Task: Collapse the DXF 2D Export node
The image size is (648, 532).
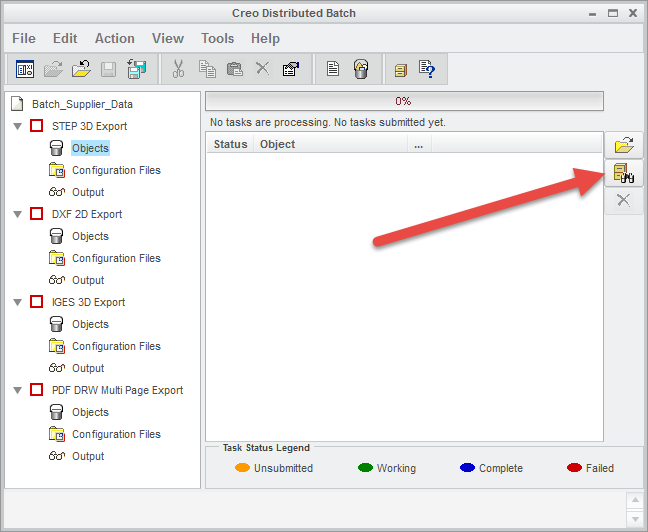Action: (17, 214)
